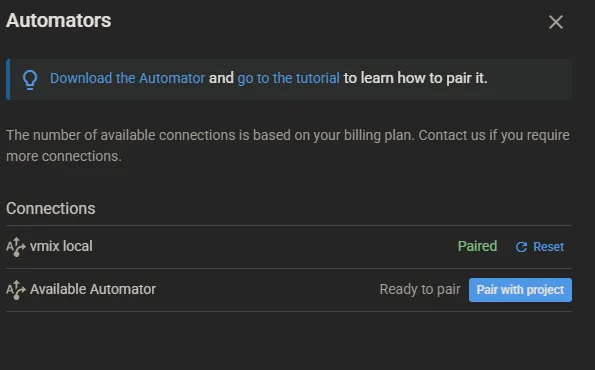
Task: Click the Pair with project button
Action: click(520, 290)
